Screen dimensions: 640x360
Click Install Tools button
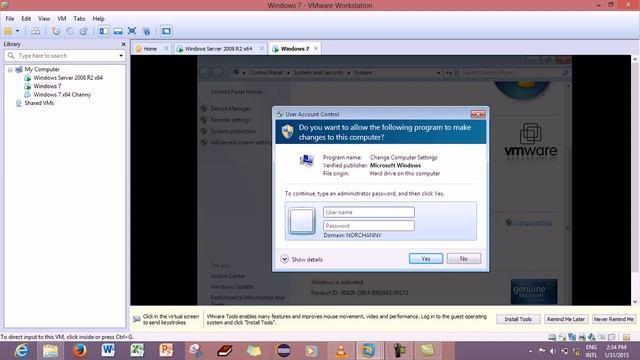click(x=518, y=319)
